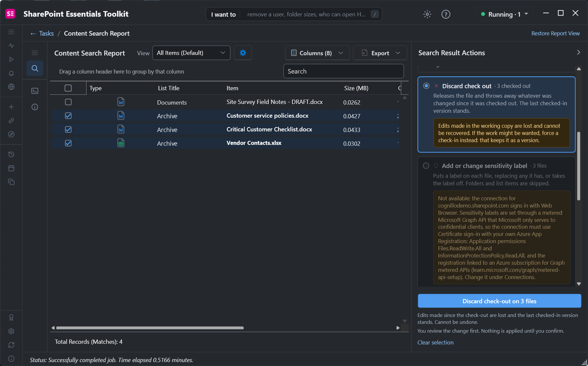Screen dimensions: 588x366
Task: Open the activity pulse icon in the sidebar
Action: (11, 46)
